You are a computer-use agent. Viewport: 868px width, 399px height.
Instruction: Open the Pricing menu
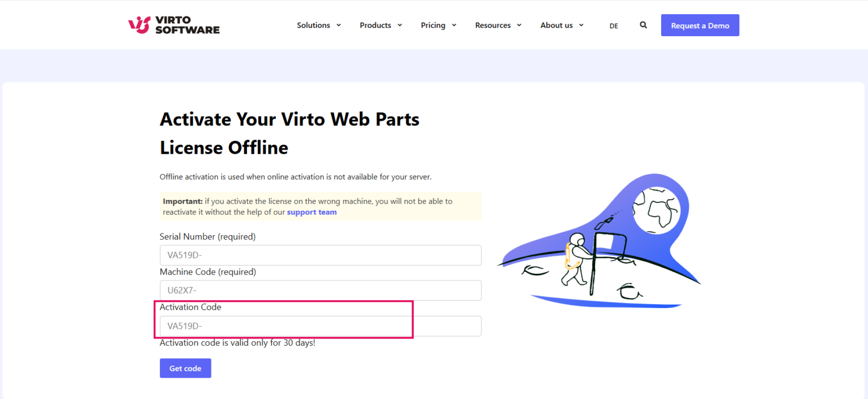pyautogui.click(x=433, y=25)
